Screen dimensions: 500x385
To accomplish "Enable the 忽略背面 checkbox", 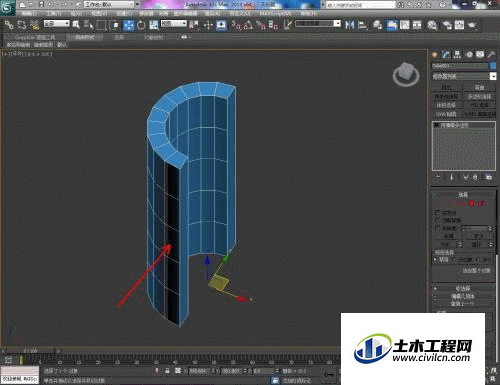I will pos(438,220).
